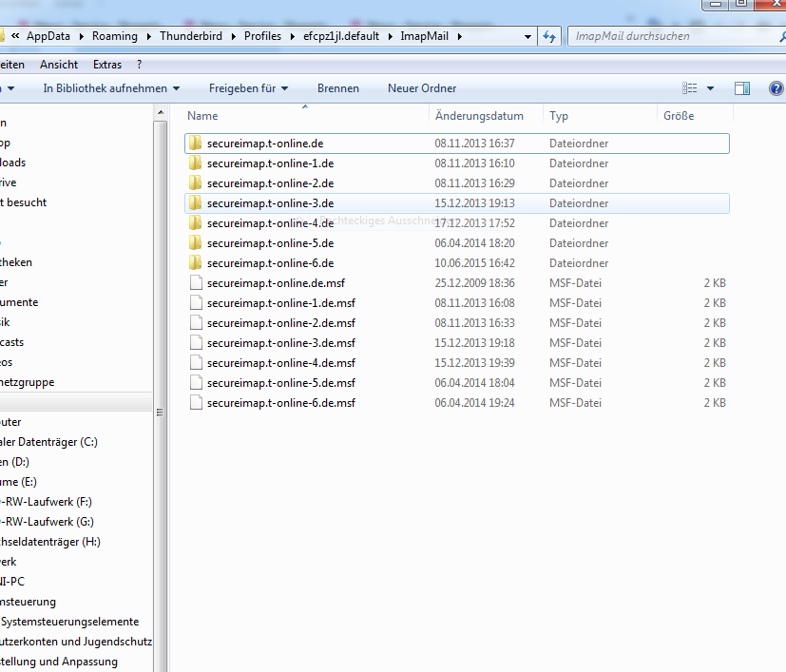Click the navigation pane scroll up arrow

pyautogui.click(x=161, y=112)
